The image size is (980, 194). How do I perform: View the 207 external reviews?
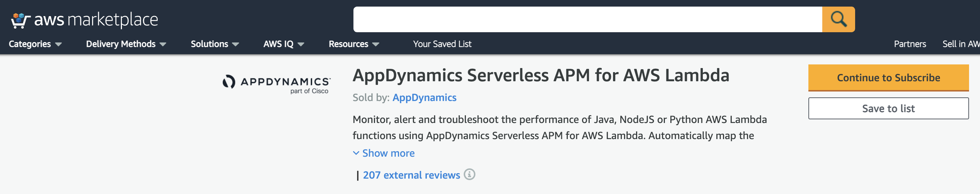[411, 175]
